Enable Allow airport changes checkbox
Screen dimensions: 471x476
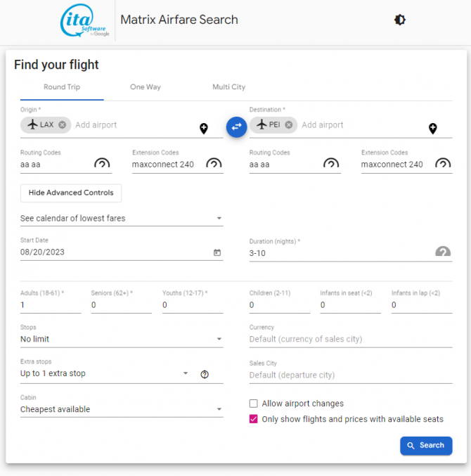coord(253,404)
